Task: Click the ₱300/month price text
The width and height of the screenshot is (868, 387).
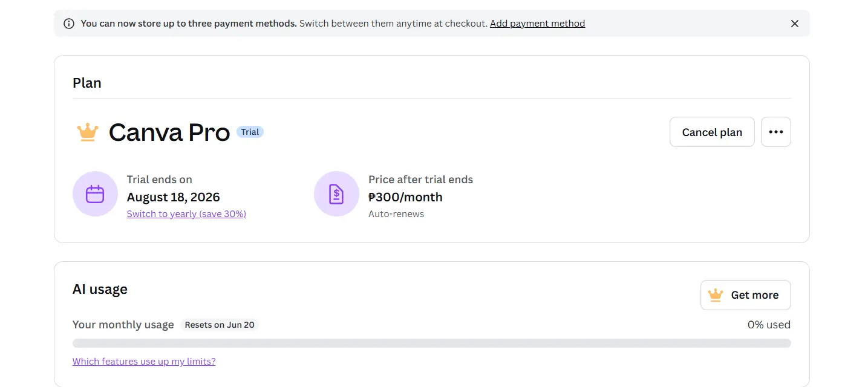Action: [x=405, y=197]
